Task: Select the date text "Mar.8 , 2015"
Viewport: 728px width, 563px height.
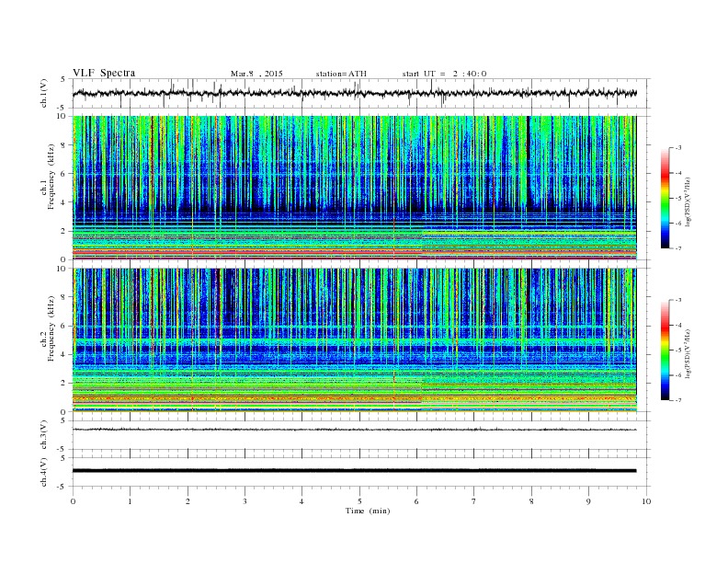Action: 256,74
